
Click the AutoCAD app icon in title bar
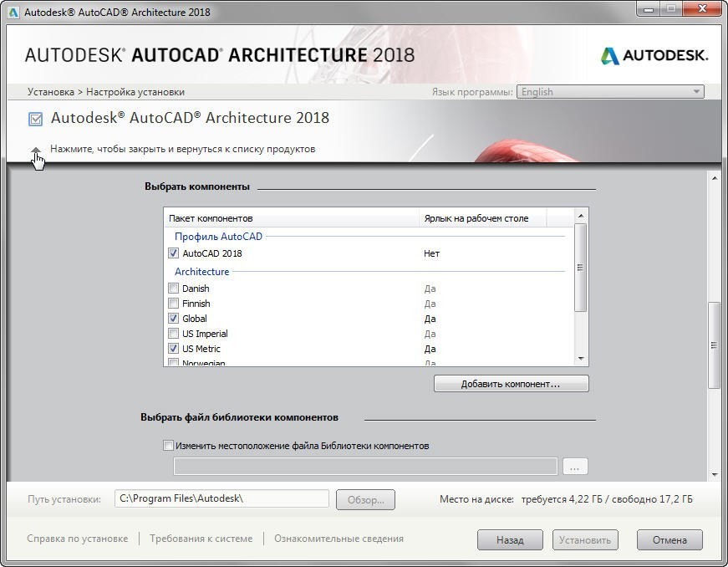coord(13,12)
